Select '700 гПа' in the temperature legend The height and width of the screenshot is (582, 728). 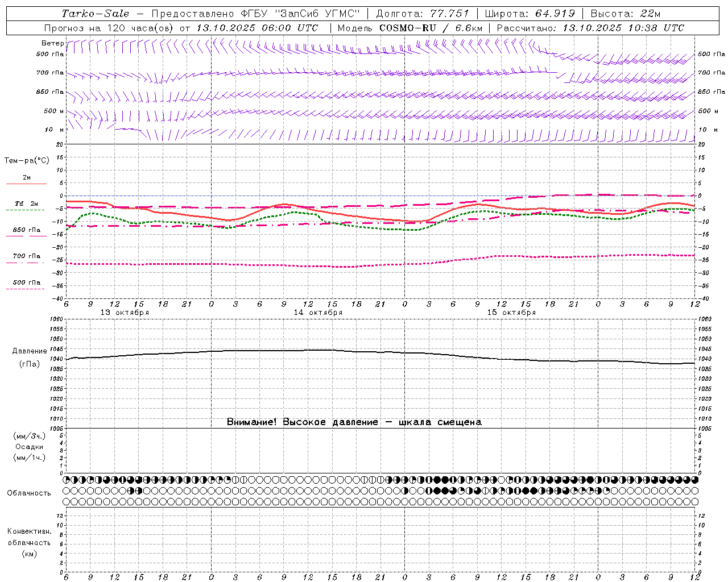[x=27, y=256]
